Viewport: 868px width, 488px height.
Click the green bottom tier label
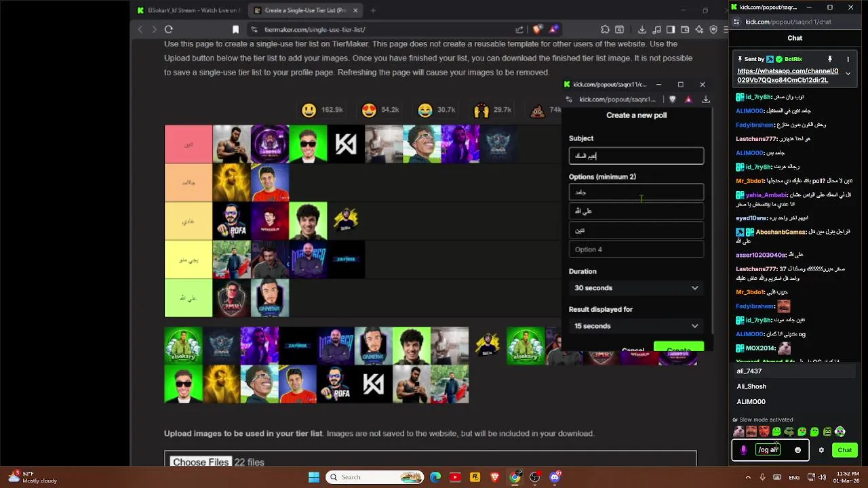[188, 298]
